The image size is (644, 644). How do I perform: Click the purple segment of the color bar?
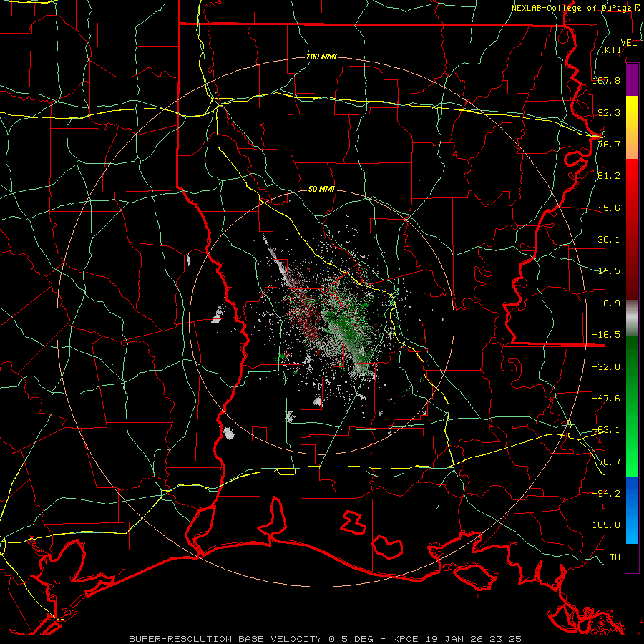coord(632,80)
